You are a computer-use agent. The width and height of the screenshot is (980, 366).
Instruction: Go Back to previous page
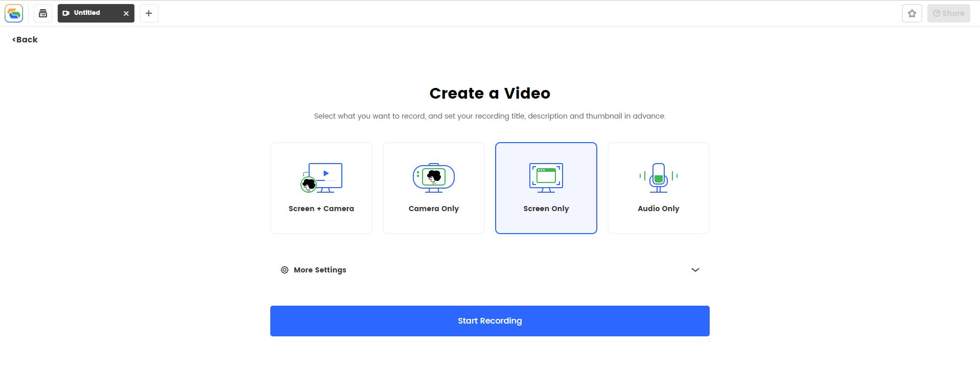coord(25,39)
